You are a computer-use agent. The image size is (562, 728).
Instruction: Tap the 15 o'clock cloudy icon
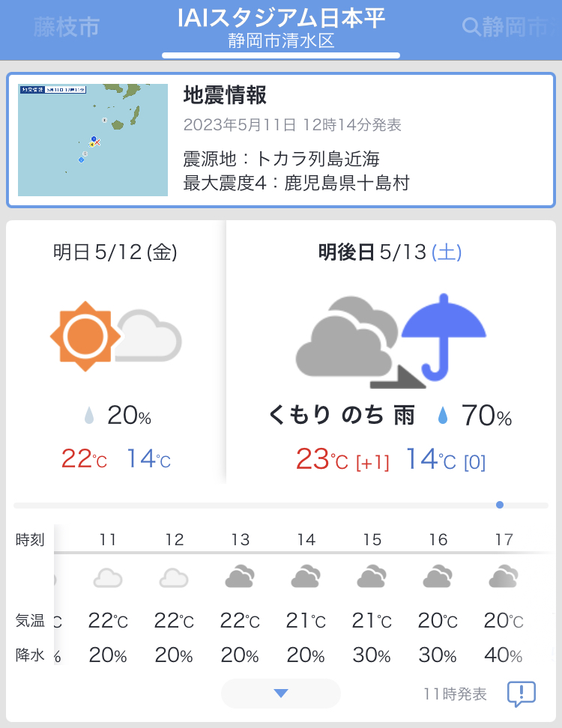(372, 577)
